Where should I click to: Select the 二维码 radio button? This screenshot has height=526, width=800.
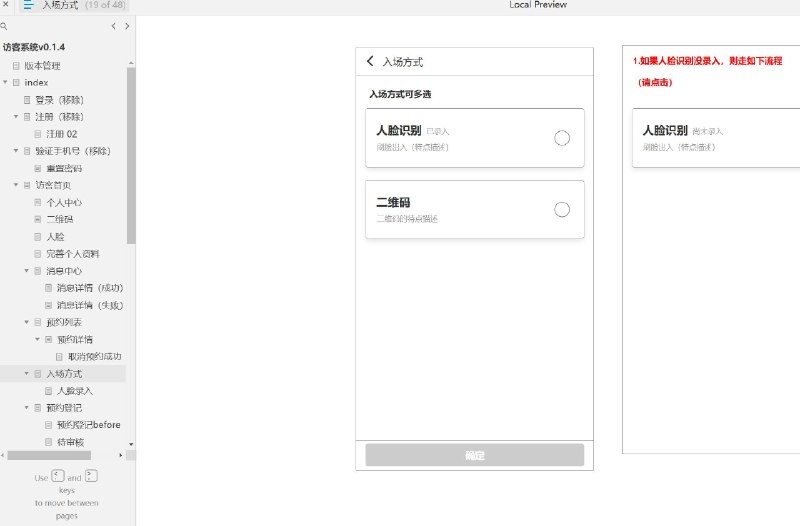(562, 209)
